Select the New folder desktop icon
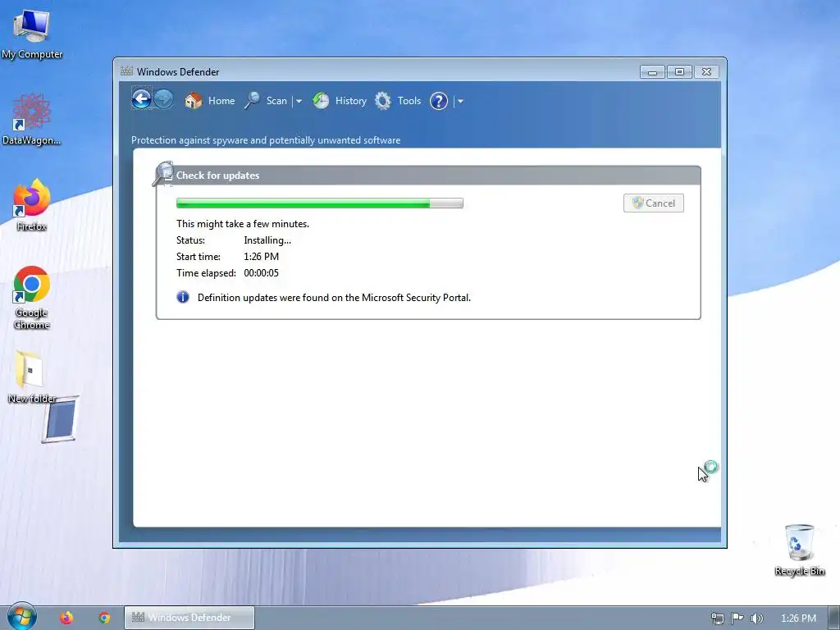The image size is (840, 630). 32,377
